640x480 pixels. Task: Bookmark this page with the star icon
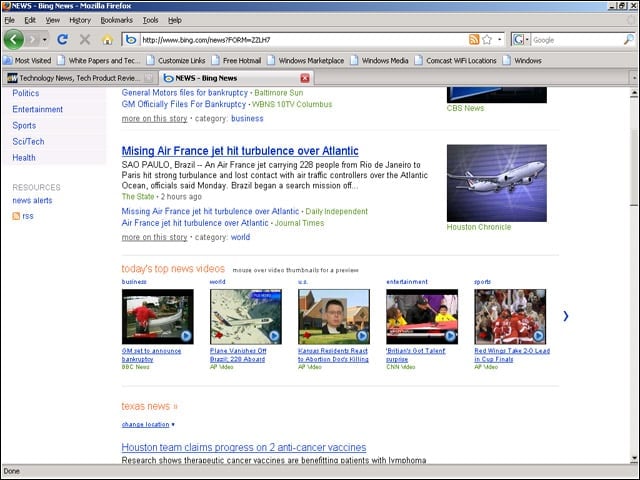(487, 40)
